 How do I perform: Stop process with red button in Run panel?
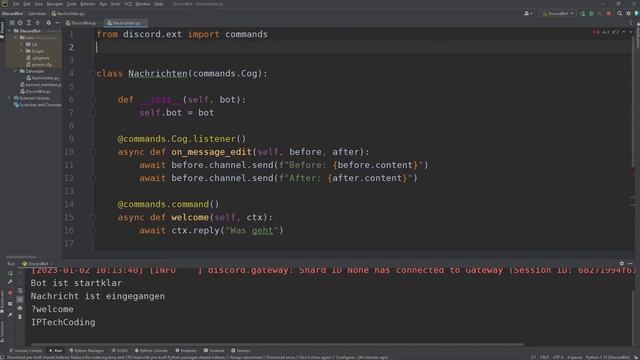(10, 292)
